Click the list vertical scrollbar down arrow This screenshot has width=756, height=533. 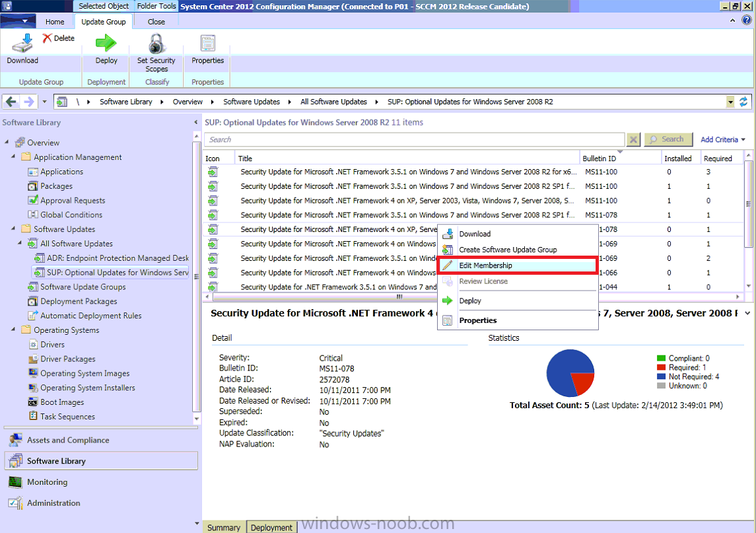(x=748, y=286)
